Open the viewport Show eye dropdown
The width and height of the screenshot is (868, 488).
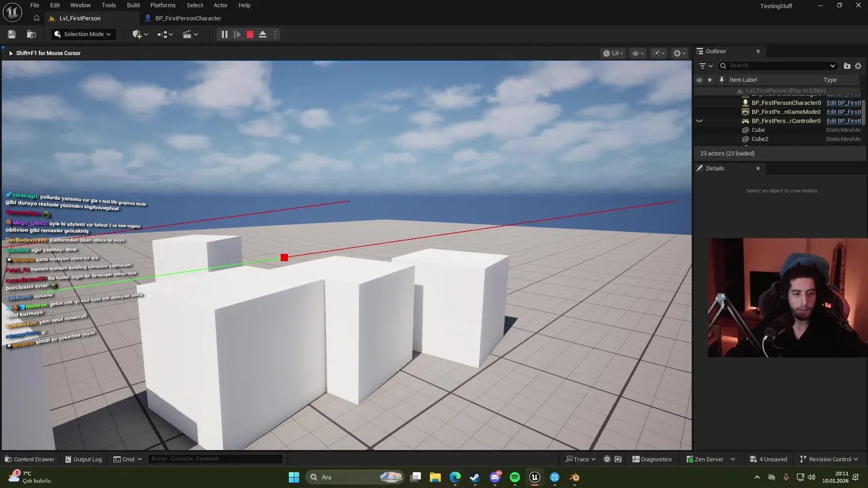pyautogui.click(x=637, y=53)
